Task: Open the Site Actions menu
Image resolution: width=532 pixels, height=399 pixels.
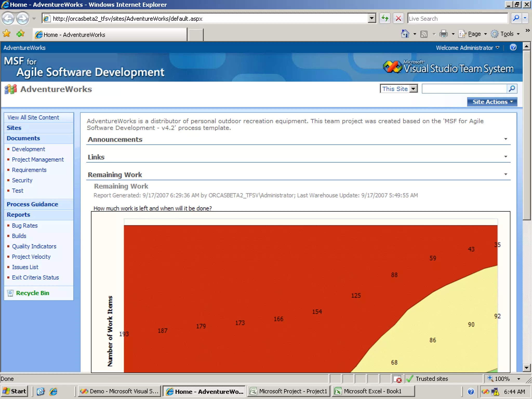Action: [x=492, y=102]
